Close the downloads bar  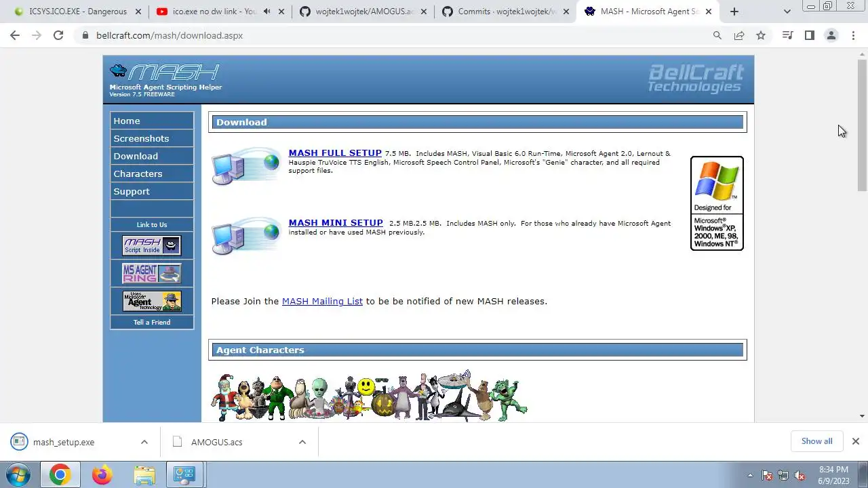click(x=856, y=441)
